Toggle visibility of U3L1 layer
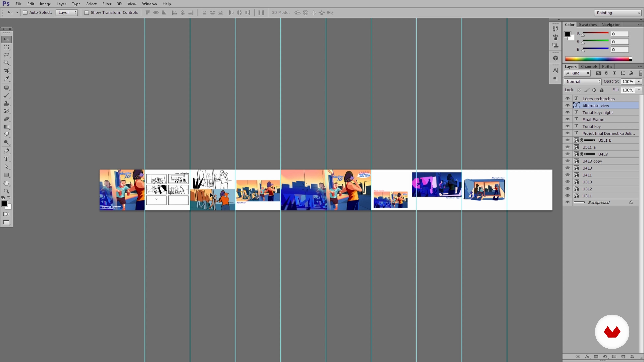 568,196
